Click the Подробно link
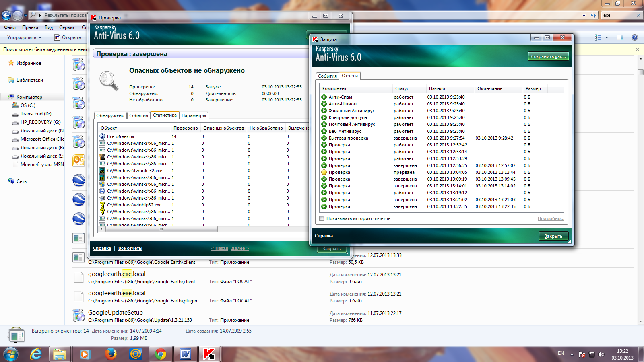The image size is (644, 362). click(551, 218)
